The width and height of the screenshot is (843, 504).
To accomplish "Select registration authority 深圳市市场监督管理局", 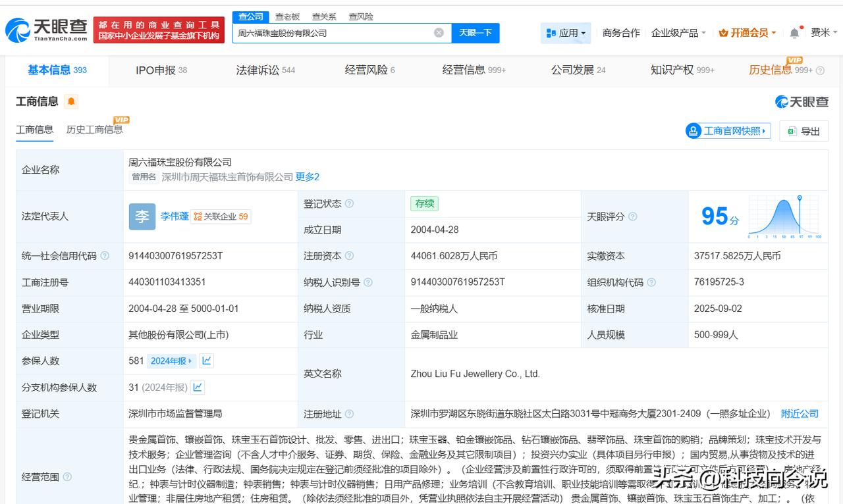I will (175, 414).
